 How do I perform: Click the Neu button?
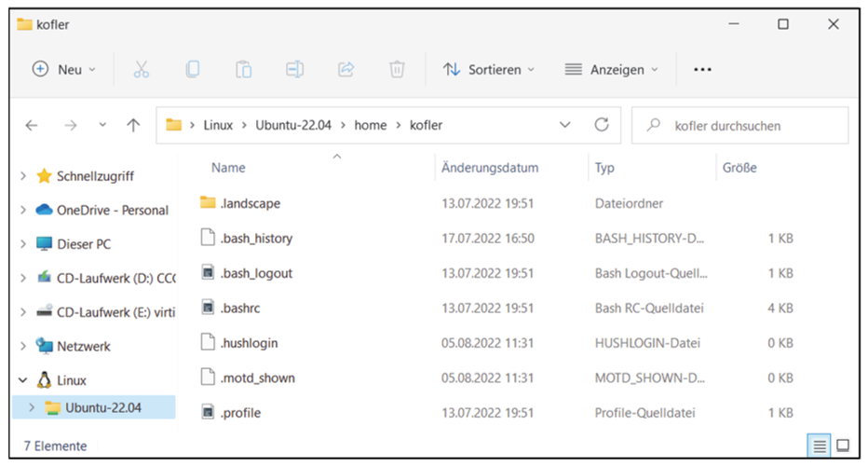(64, 70)
